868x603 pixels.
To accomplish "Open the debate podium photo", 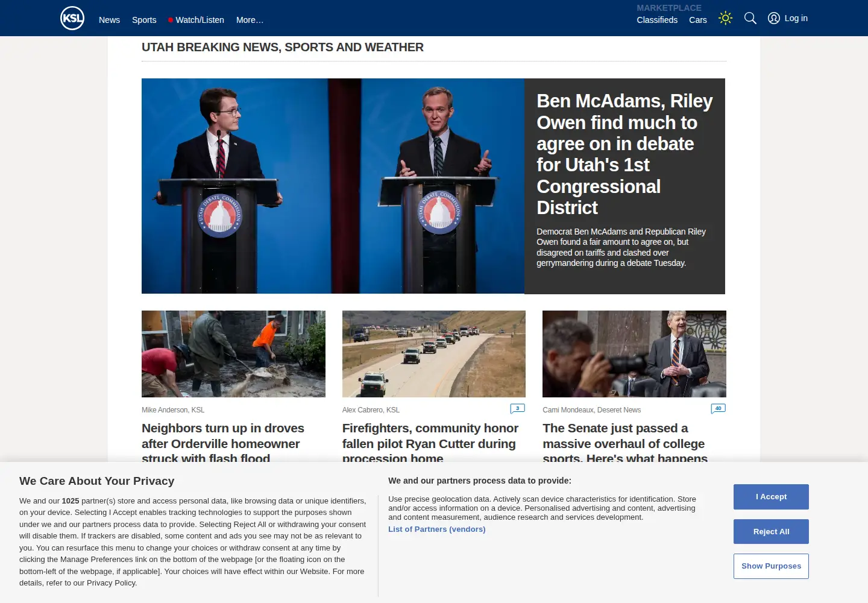I will (333, 186).
